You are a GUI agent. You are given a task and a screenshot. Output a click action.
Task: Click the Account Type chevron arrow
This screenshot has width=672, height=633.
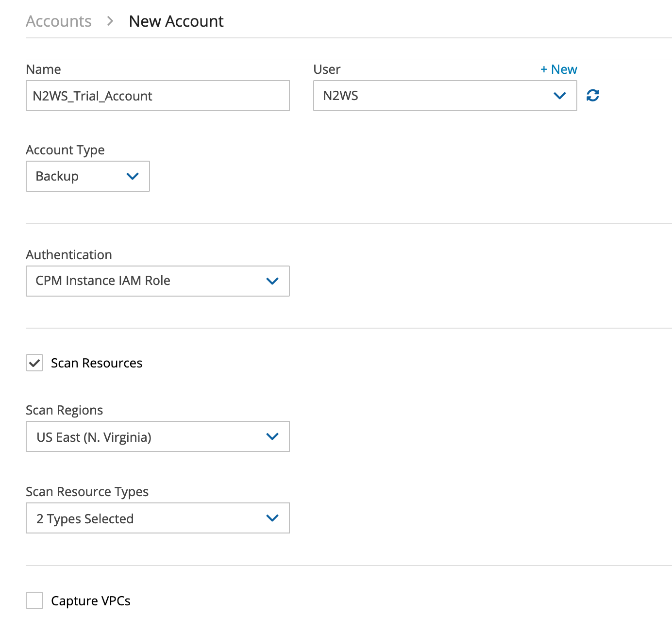click(x=132, y=176)
